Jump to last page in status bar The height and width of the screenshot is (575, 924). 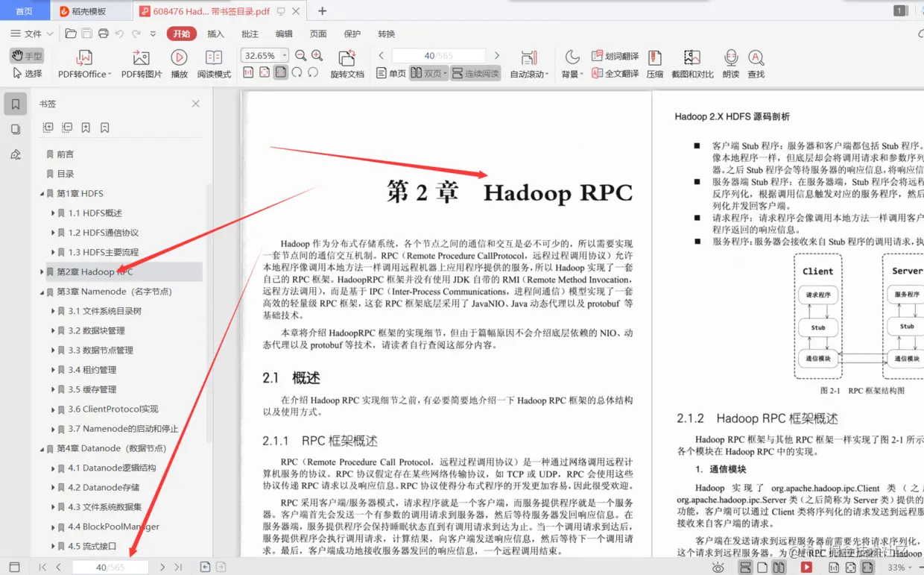click(178, 568)
